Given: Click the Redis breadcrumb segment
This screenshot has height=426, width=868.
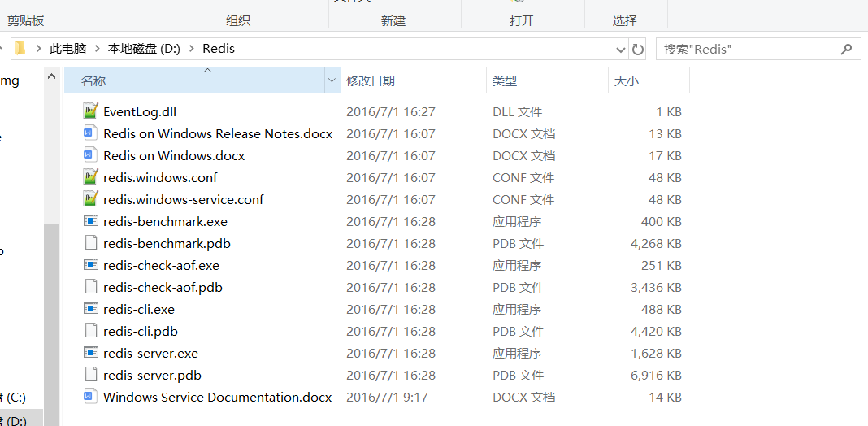Looking at the screenshot, I should pos(219,49).
